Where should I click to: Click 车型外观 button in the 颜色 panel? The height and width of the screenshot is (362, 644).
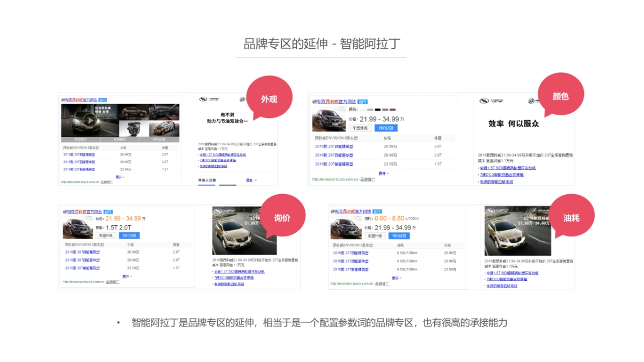[x=360, y=128]
